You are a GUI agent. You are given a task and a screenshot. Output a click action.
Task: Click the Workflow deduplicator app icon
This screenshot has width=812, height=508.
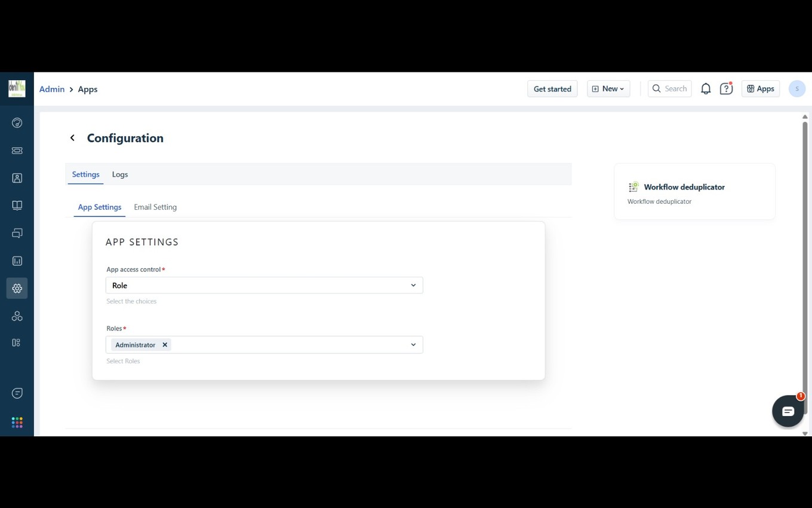point(633,187)
